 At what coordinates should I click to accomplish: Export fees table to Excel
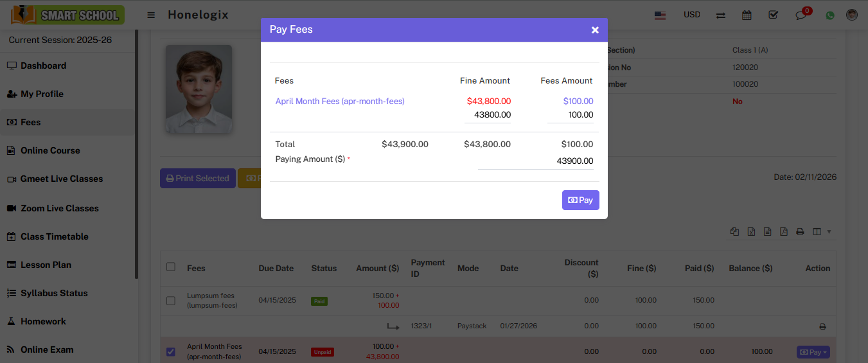[x=751, y=232]
